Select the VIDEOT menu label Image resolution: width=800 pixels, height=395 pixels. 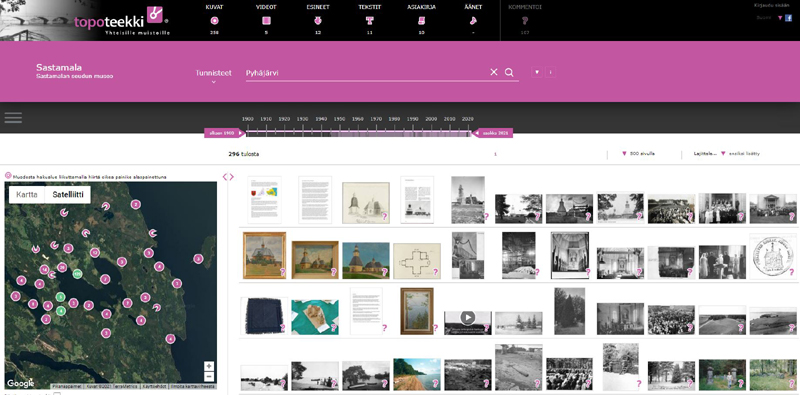(x=266, y=7)
